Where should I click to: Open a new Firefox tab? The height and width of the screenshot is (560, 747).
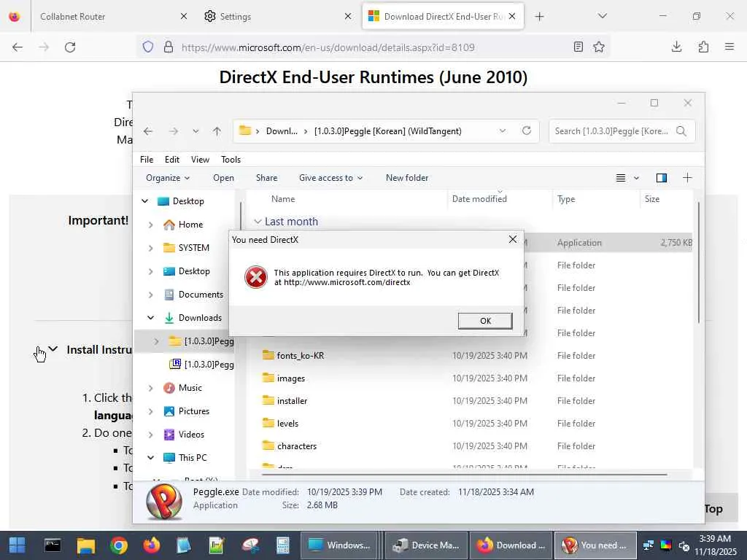539,17
